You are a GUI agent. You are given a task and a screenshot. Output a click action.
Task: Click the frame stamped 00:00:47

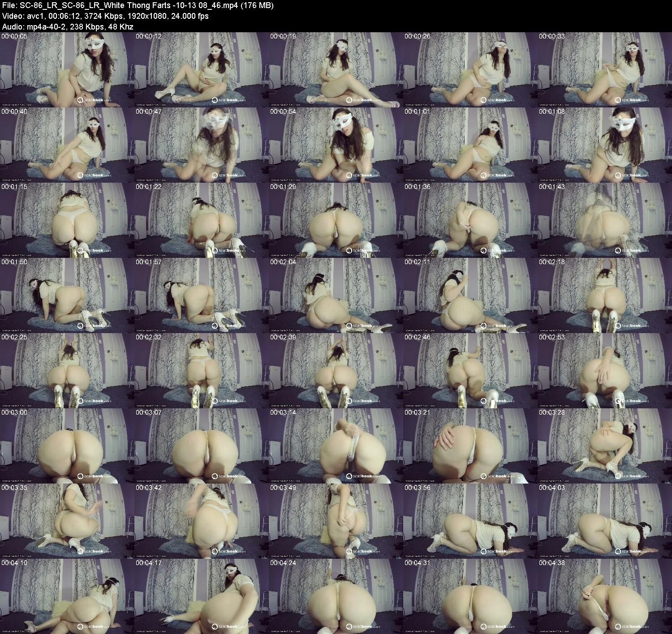coord(201,145)
